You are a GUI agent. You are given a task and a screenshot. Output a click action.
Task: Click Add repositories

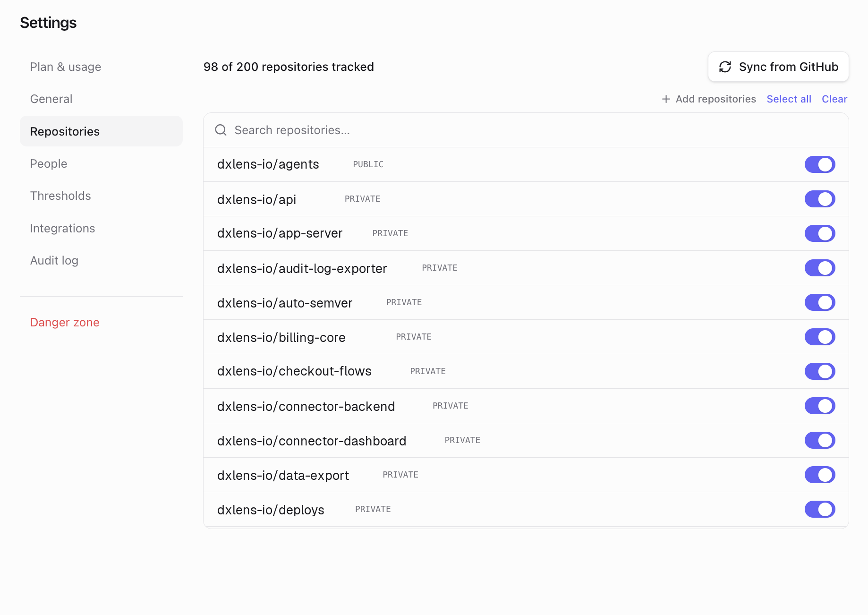708,99
